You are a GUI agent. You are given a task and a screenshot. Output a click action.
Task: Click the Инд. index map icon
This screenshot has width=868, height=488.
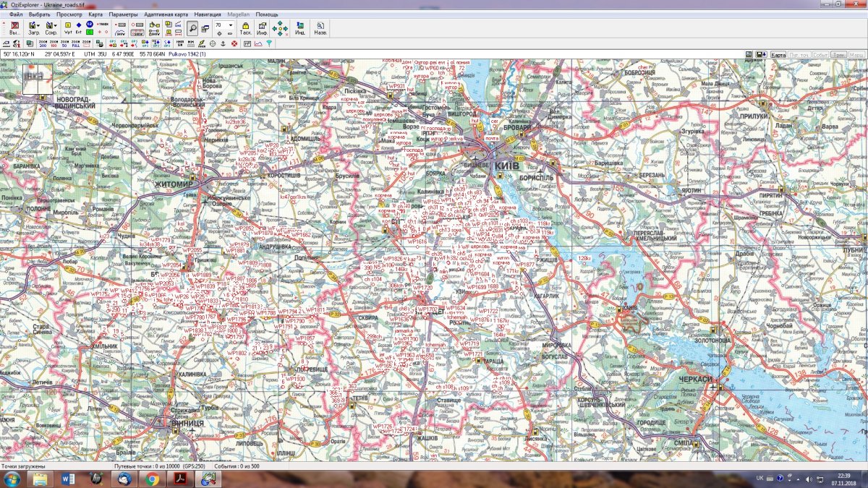point(299,28)
